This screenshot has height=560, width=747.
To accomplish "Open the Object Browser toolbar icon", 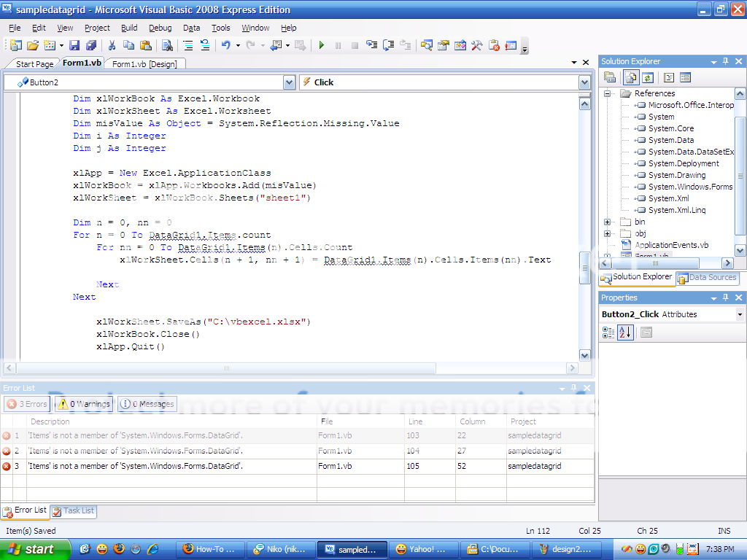I will [460, 45].
